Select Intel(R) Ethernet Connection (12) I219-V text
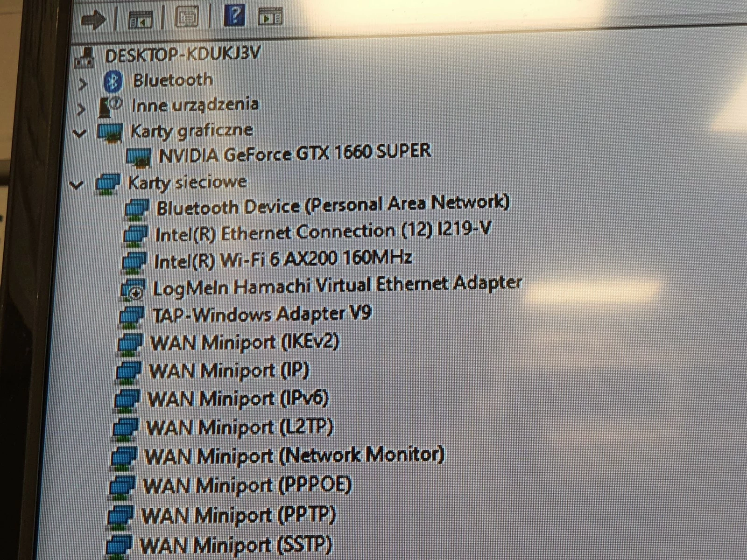The height and width of the screenshot is (560, 747). tap(323, 231)
